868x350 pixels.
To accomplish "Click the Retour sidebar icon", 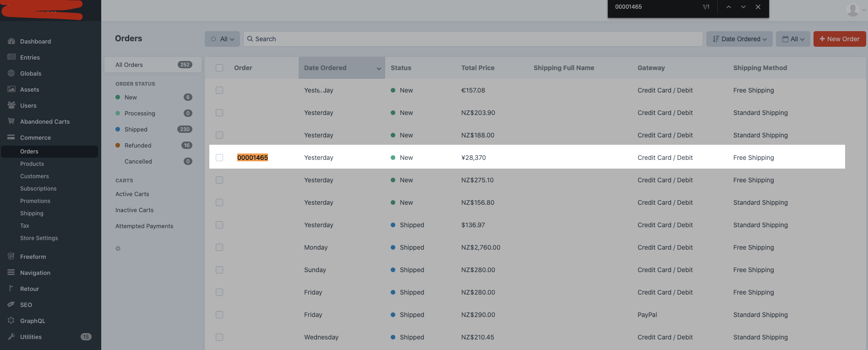I will (x=11, y=289).
